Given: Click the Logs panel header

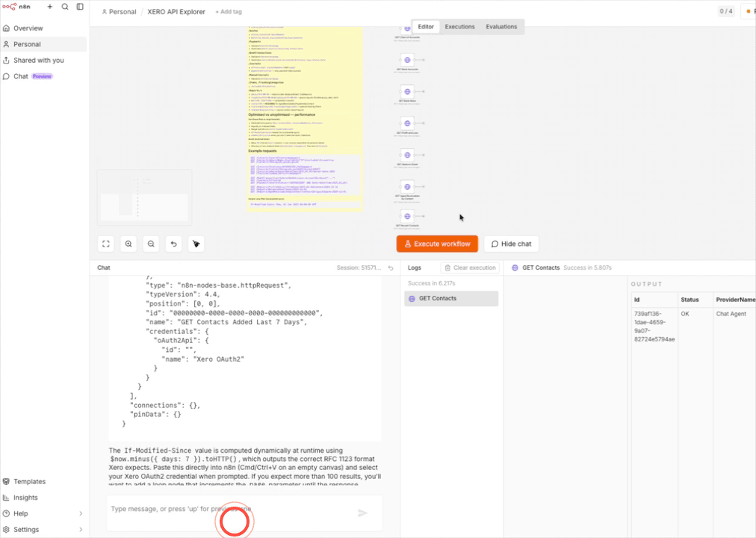Looking at the screenshot, I should (414, 268).
